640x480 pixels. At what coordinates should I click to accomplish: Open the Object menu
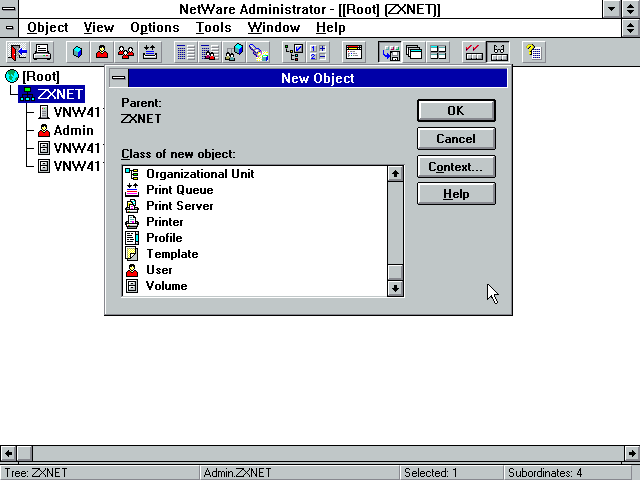tap(47, 28)
